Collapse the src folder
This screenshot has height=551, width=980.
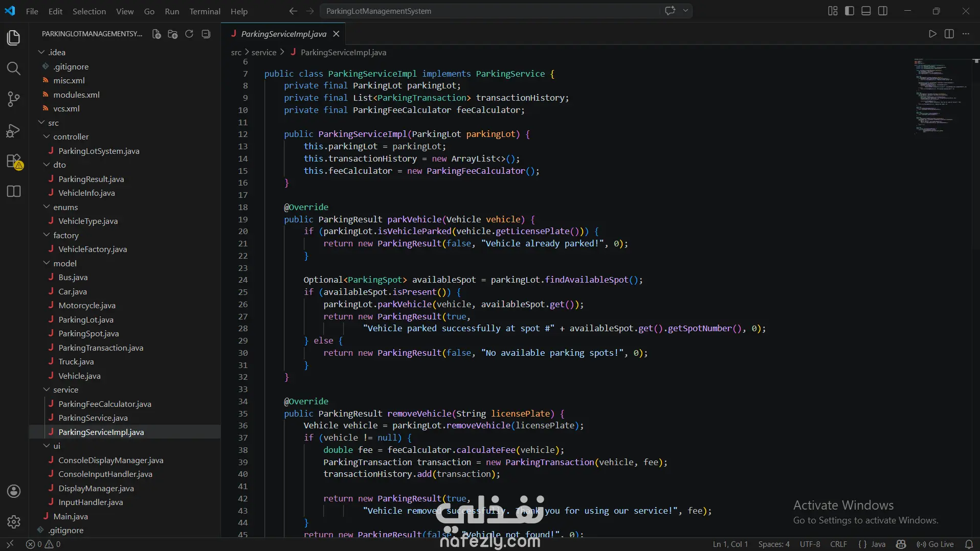point(125,123)
